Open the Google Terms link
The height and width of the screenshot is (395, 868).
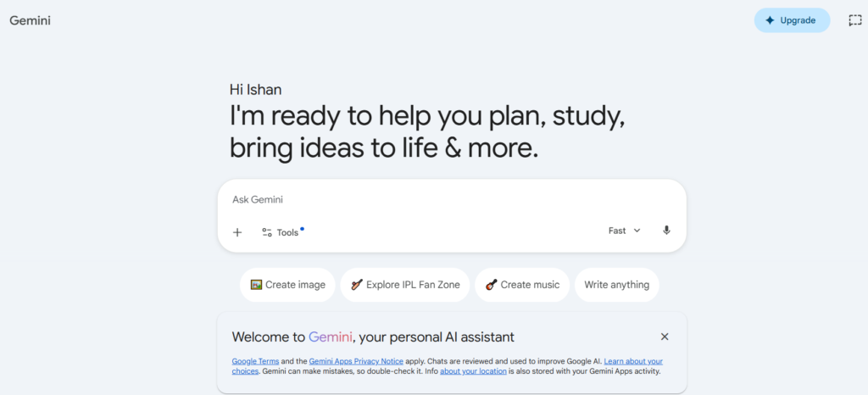pos(255,361)
